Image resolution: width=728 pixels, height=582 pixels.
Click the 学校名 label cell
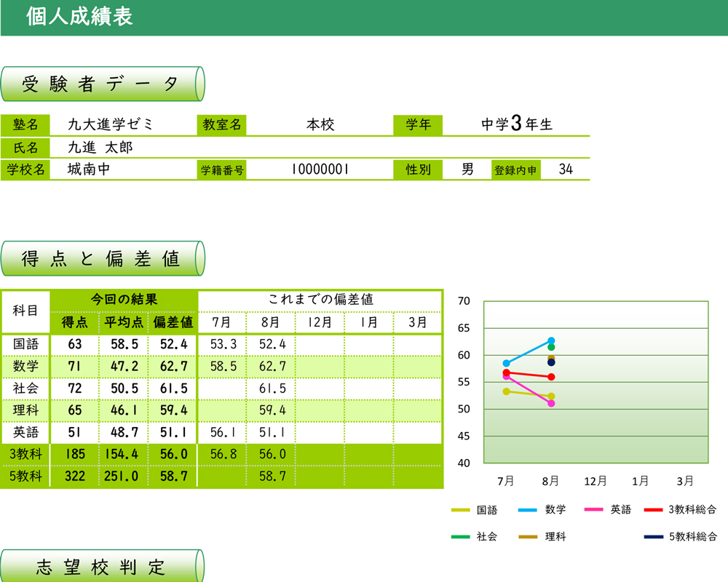tap(25, 170)
